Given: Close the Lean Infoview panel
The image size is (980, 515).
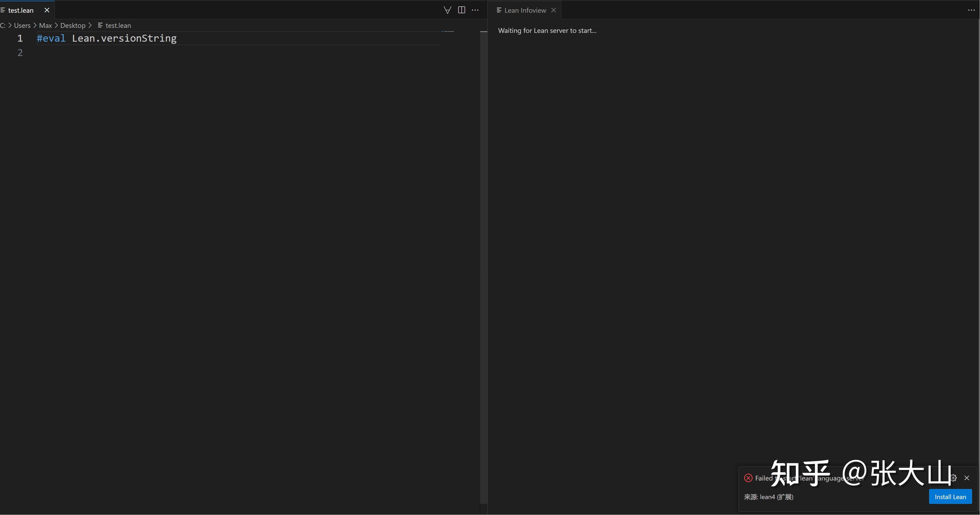Looking at the screenshot, I should coord(554,10).
